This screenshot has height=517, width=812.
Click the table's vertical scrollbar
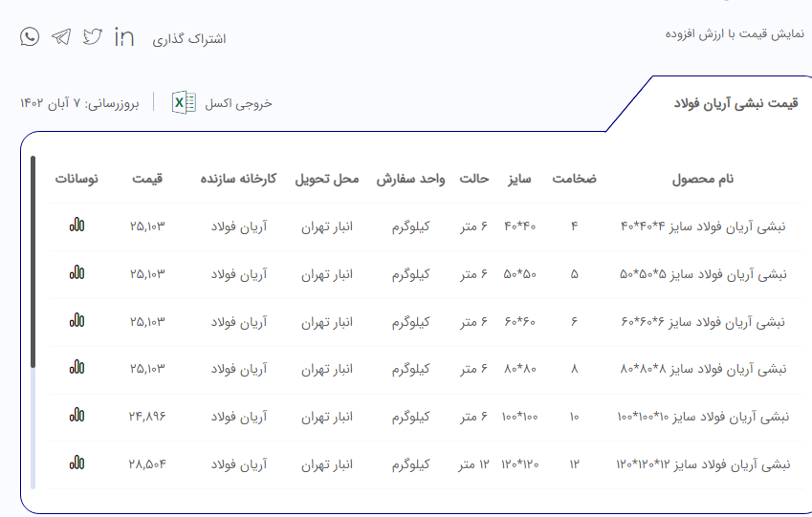[33, 287]
